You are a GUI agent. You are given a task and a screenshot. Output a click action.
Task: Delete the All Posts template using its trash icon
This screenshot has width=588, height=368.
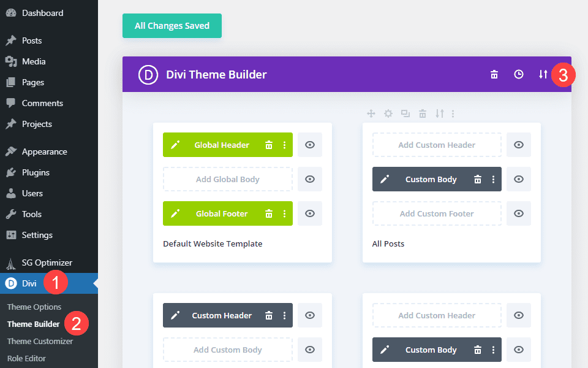422,113
